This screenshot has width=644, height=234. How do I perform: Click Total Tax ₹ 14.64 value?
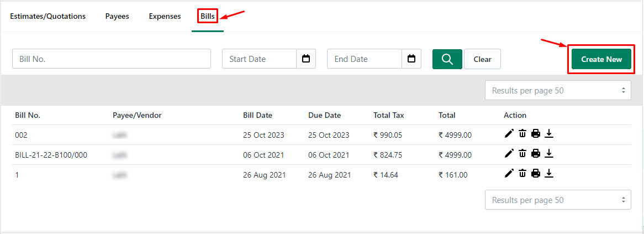[x=386, y=175]
